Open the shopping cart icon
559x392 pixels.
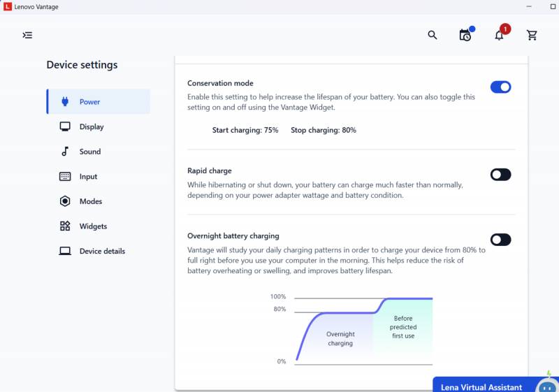pos(532,35)
